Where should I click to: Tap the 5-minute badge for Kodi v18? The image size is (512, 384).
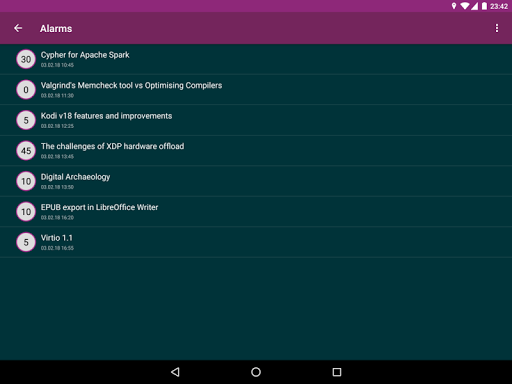(26, 120)
